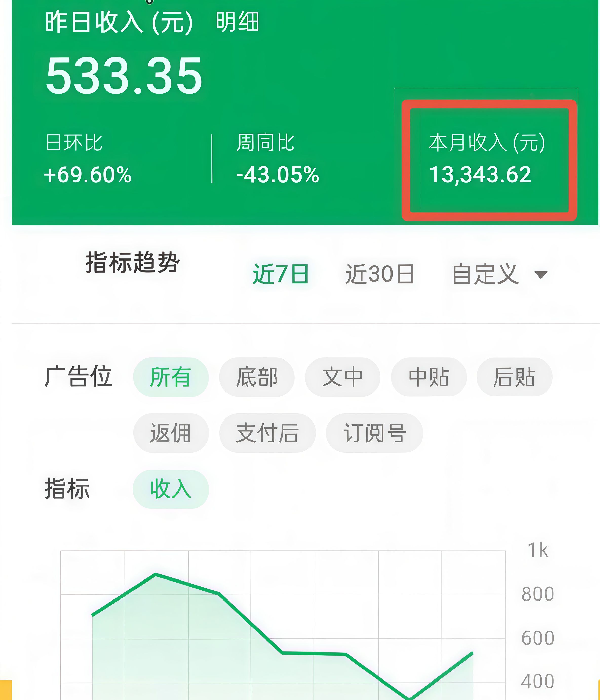The width and height of the screenshot is (600, 700).
Task: Choose the 中贴 ad position chip
Action: coord(429,377)
